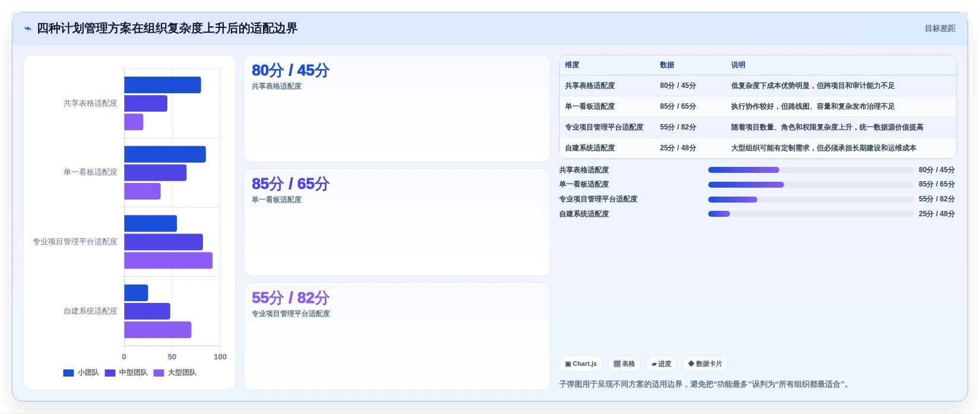Click the description starting 大型组织可能有定制需求
This screenshot has width=980, height=414.
point(824,148)
